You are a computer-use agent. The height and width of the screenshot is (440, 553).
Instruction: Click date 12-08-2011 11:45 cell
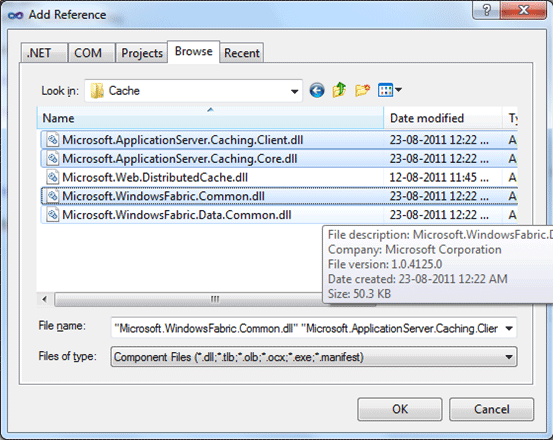click(439, 177)
